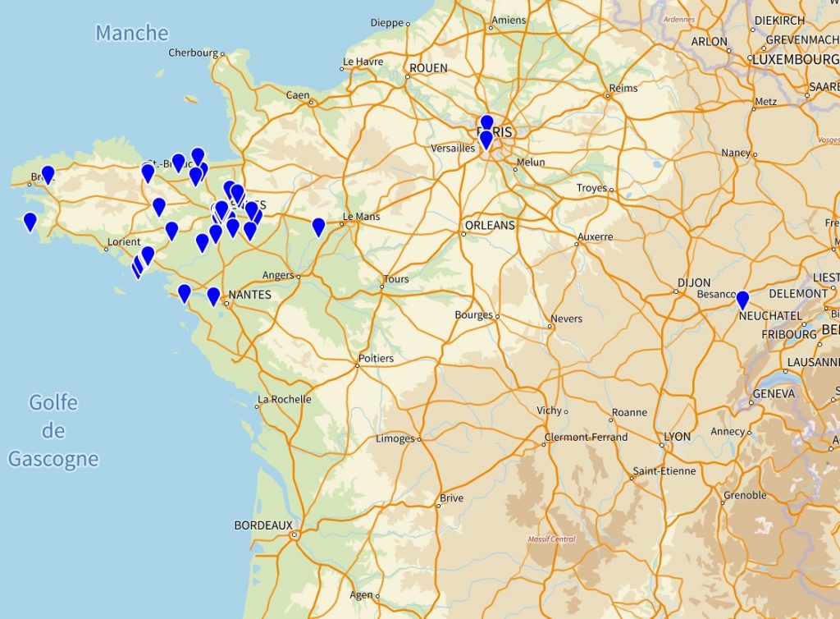This screenshot has width=840, height=619.
Task: Select the LYON city label
Action: tap(676, 437)
